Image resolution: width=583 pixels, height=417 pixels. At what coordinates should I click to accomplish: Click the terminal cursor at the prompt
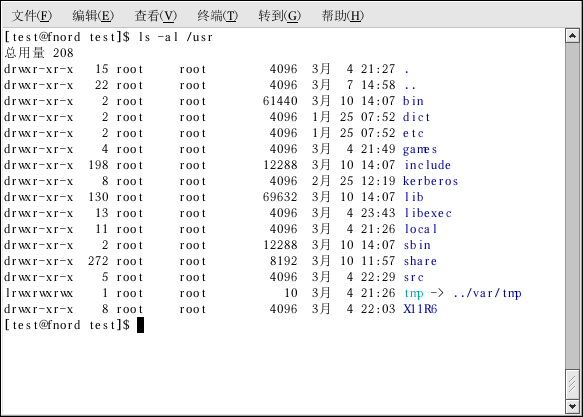[140, 325]
